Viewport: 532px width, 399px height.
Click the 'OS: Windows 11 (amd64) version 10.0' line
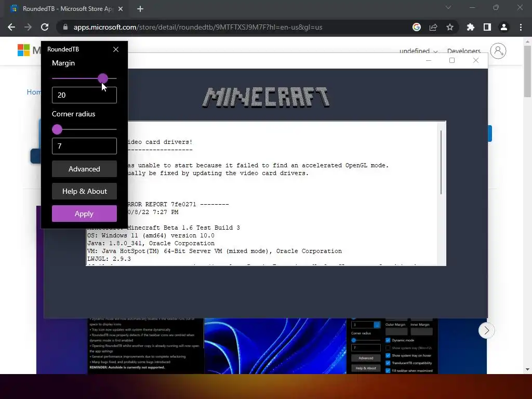click(x=151, y=235)
